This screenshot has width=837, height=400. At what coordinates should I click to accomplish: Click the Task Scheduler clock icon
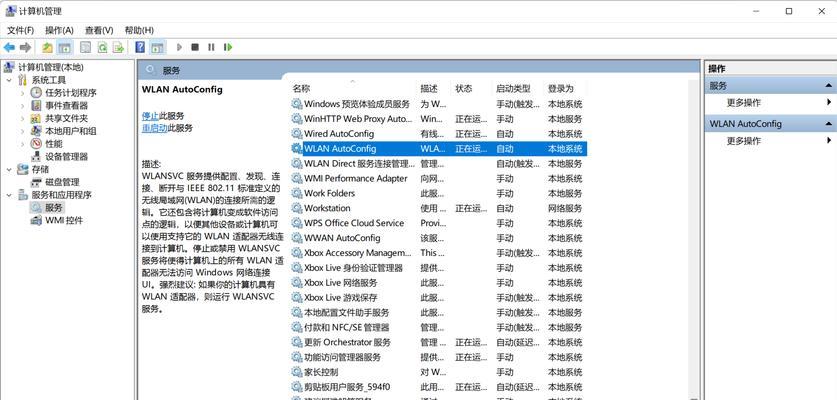coord(36,92)
